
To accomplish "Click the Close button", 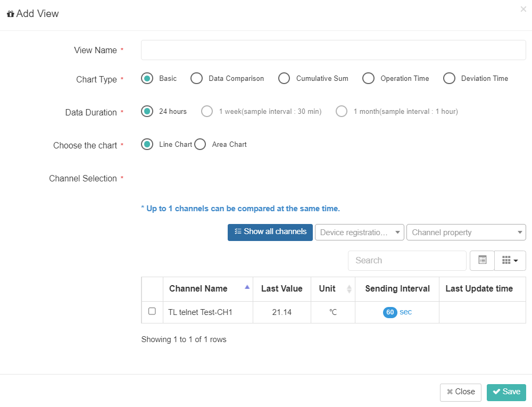I will (x=460, y=392).
